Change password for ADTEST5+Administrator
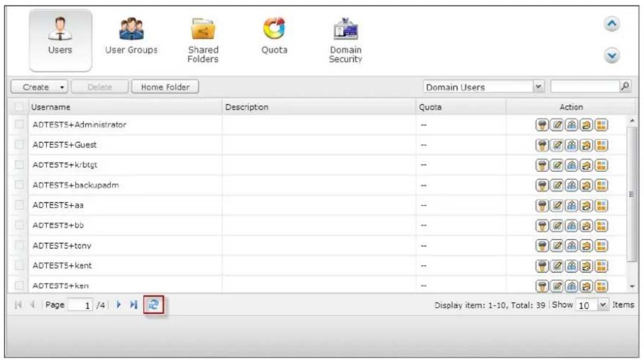The width and height of the screenshot is (644, 360). tap(542, 125)
